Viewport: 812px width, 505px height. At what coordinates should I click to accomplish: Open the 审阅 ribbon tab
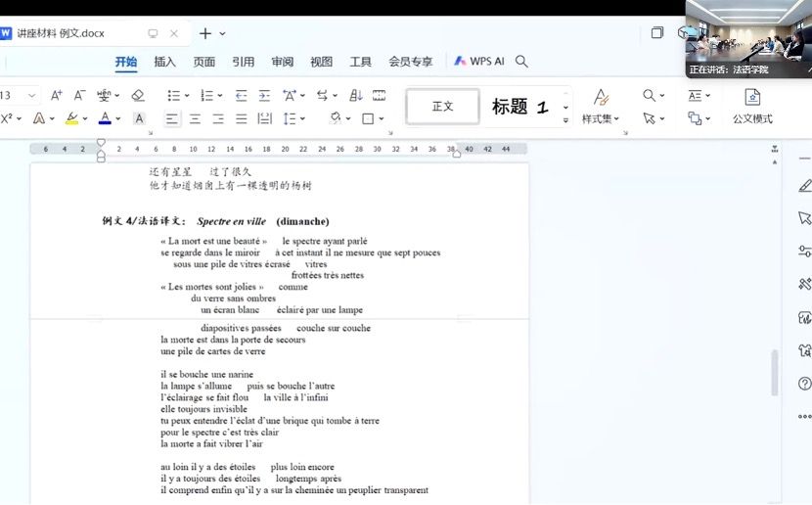pyautogui.click(x=282, y=62)
